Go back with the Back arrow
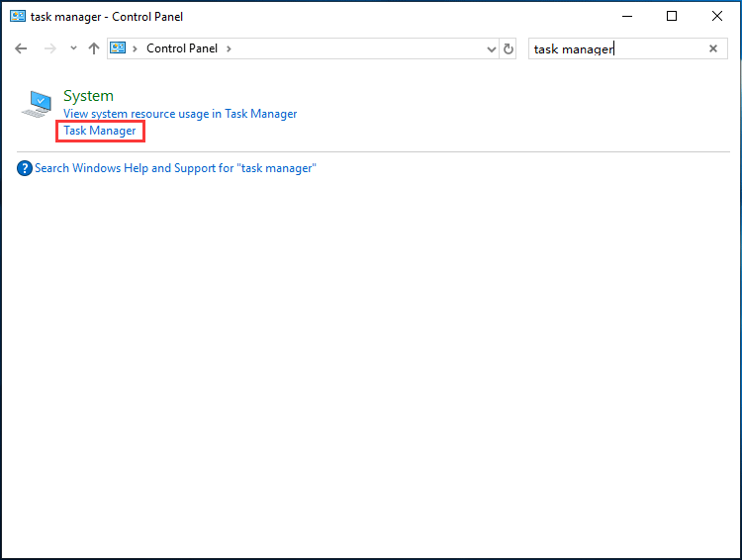Viewport: 742px width, 560px height. (x=21, y=48)
